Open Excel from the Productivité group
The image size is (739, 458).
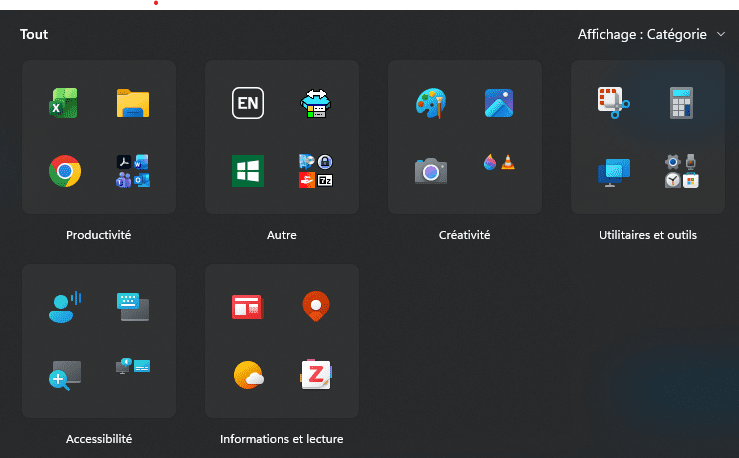tap(64, 103)
